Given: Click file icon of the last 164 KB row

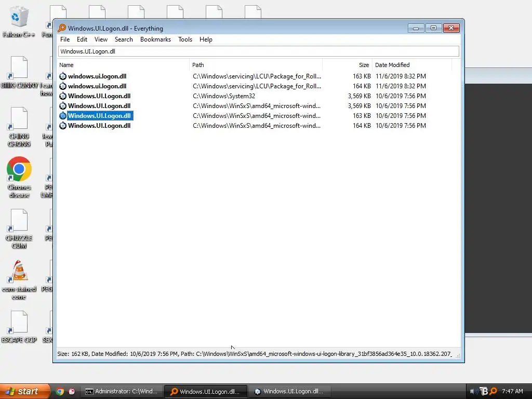Looking at the screenshot, I should tap(63, 126).
